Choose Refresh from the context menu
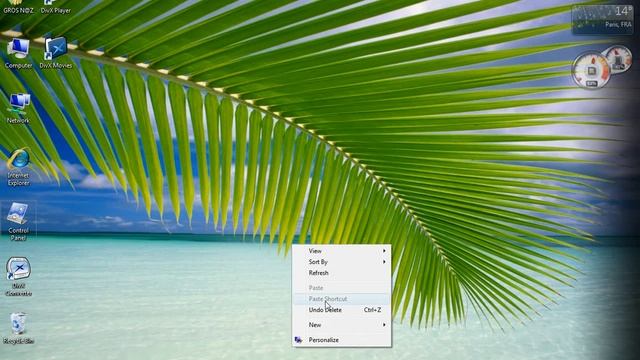The height and width of the screenshot is (360, 640). (342, 273)
